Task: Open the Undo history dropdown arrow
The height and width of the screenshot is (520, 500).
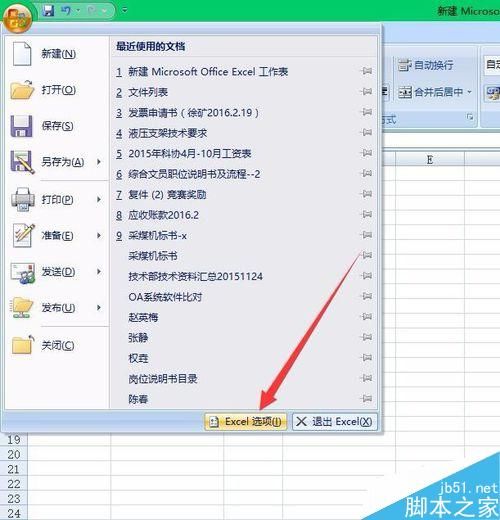Action: [x=78, y=11]
